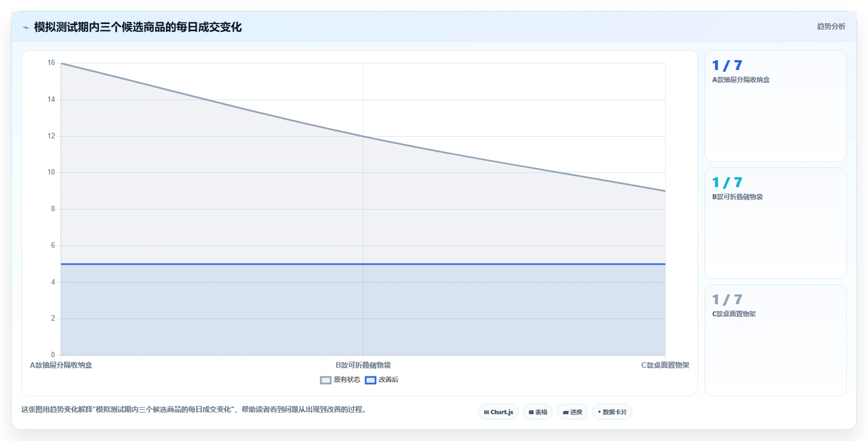Click the trend icon beside the chart title
Viewport: 868px width, 441px height.
26,27
